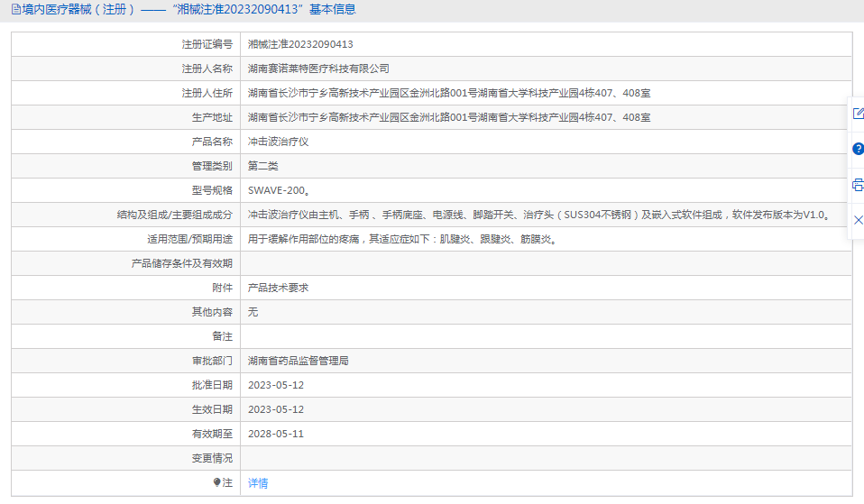Click the 生效日期 value 2023-05-12
The height and width of the screenshot is (504, 864).
pos(275,409)
